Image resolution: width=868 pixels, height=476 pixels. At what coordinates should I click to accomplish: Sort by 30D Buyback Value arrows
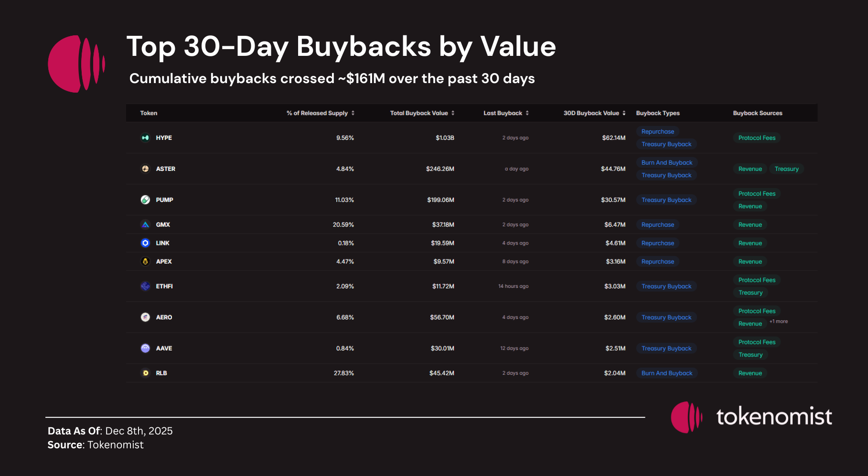click(624, 113)
